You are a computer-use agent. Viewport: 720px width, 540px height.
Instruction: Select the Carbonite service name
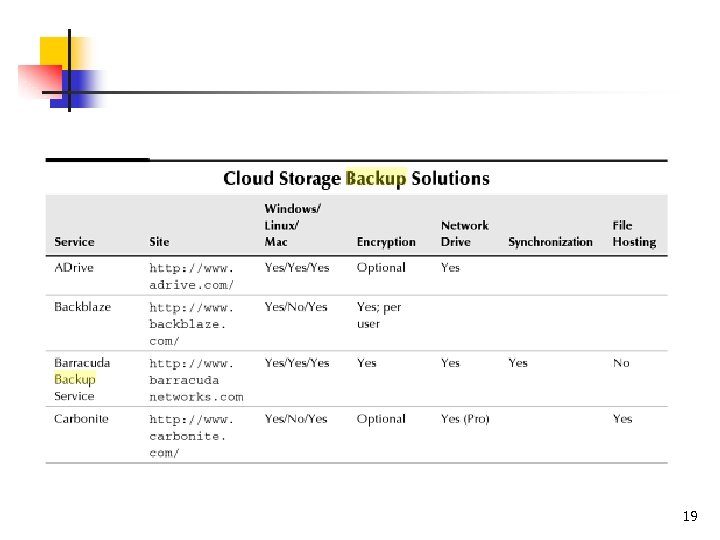click(81, 419)
